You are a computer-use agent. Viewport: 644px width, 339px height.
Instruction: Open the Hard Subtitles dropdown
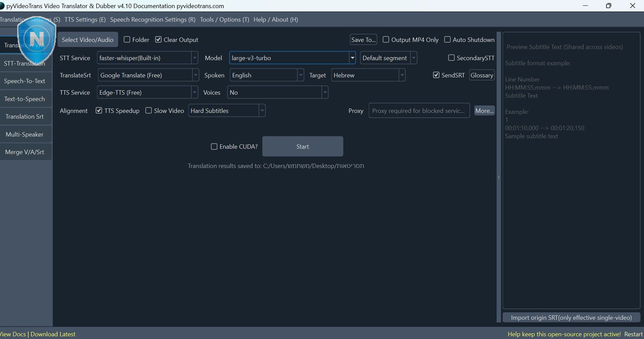coord(227,111)
